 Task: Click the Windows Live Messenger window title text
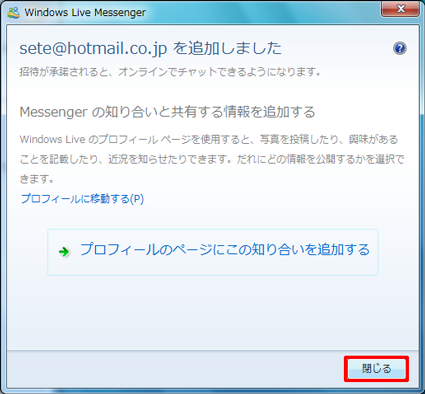pos(85,13)
